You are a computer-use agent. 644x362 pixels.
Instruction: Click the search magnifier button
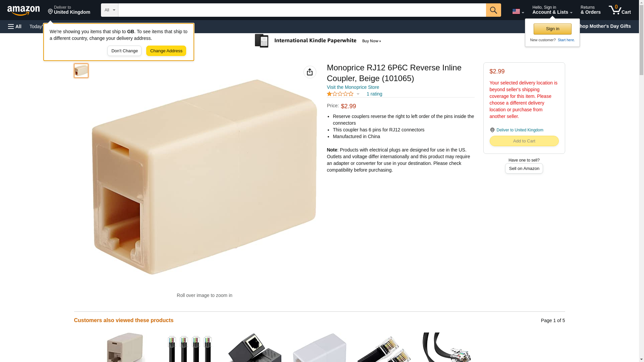[x=493, y=10]
